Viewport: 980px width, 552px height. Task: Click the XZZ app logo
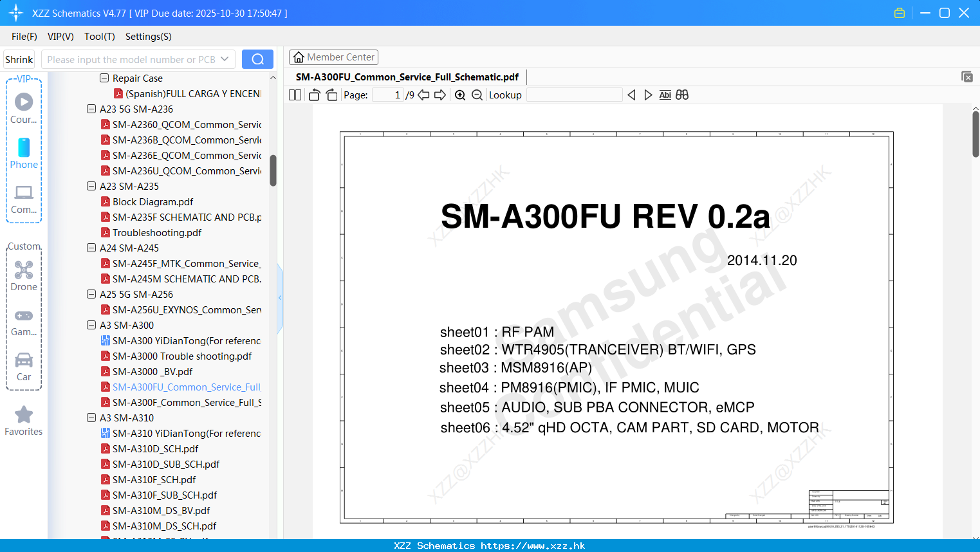pos(16,13)
